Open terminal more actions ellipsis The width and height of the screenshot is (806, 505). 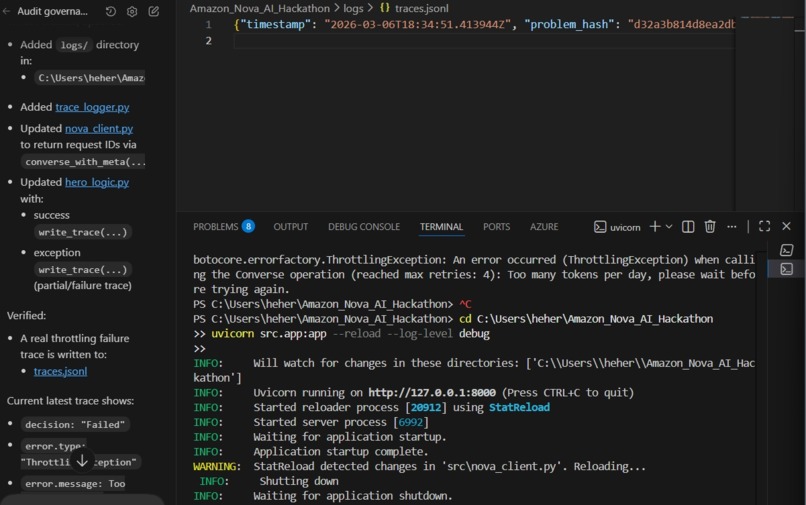pos(731,226)
